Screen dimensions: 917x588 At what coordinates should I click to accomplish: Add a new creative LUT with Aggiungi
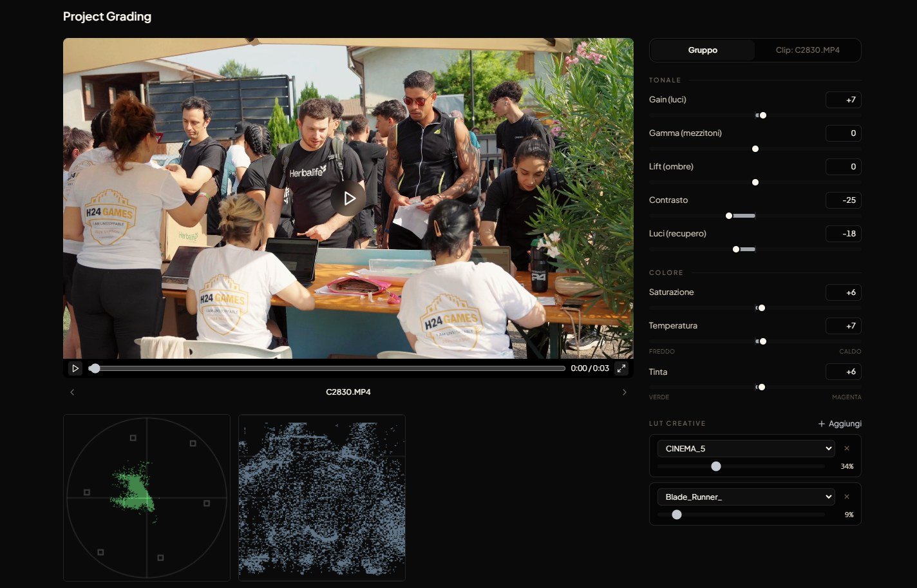pyautogui.click(x=840, y=424)
